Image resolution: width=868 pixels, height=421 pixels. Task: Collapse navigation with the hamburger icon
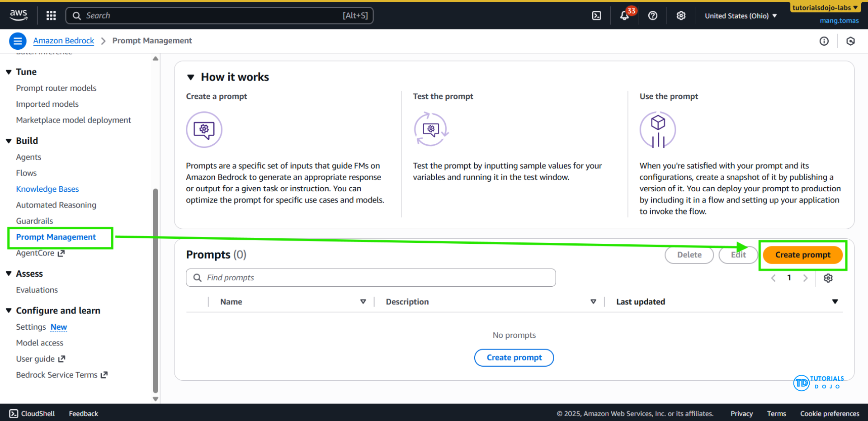point(18,41)
